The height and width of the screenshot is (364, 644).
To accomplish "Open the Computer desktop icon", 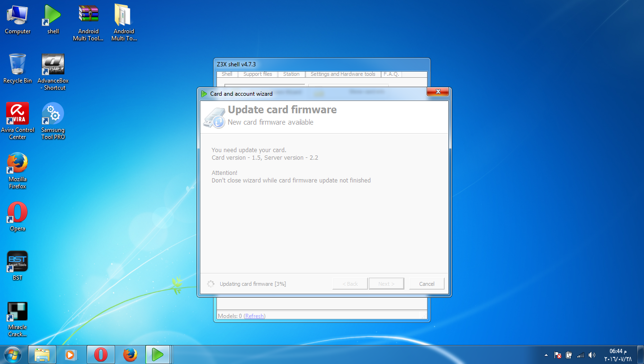I will pos(18,19).
